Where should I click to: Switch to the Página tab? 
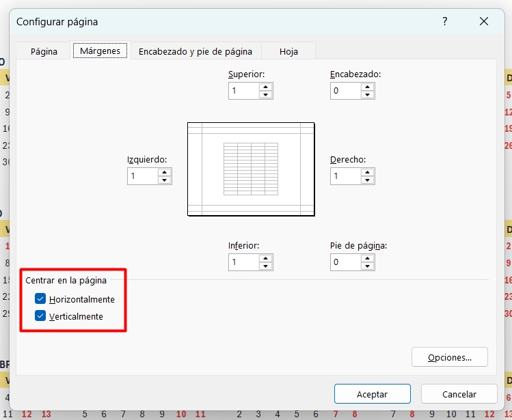(44, 51)
